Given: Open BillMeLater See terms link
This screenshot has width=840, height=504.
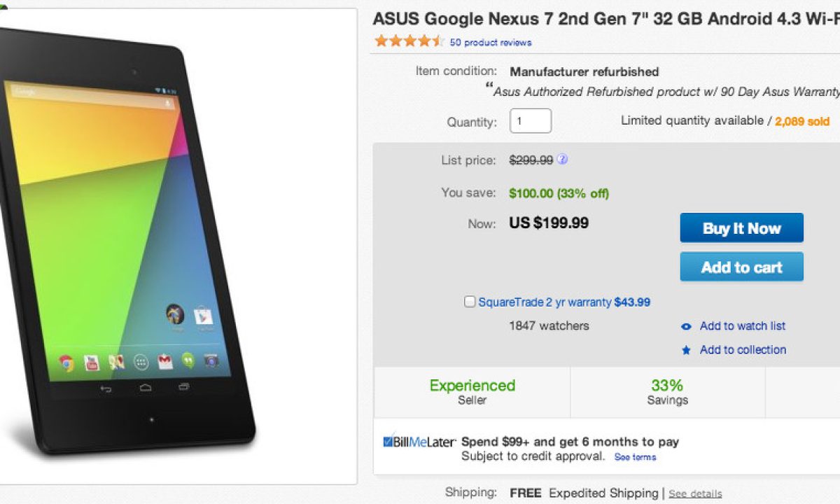Looking at the screenshot, I should click(635, 457).
